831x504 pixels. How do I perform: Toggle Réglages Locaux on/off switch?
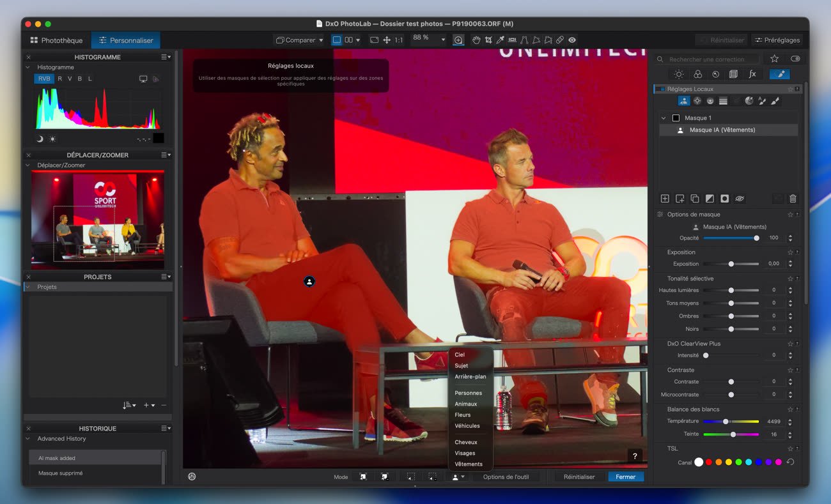click(662, 89)
